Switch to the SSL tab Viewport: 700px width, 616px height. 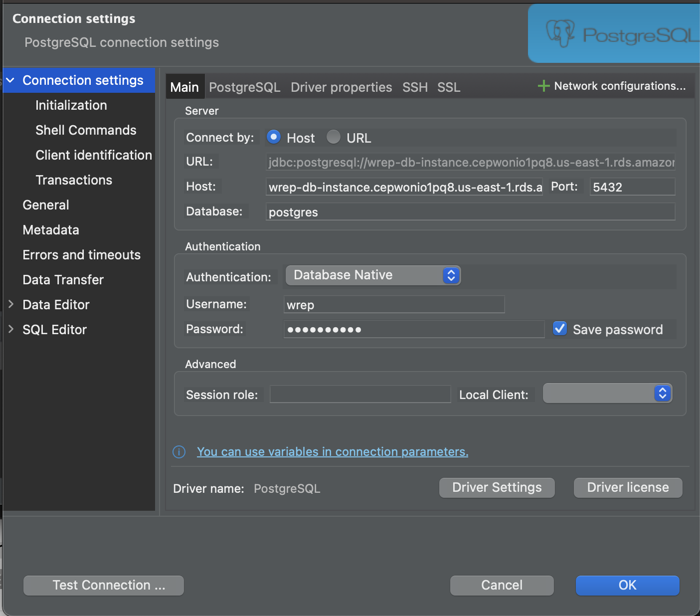point(448,87)
